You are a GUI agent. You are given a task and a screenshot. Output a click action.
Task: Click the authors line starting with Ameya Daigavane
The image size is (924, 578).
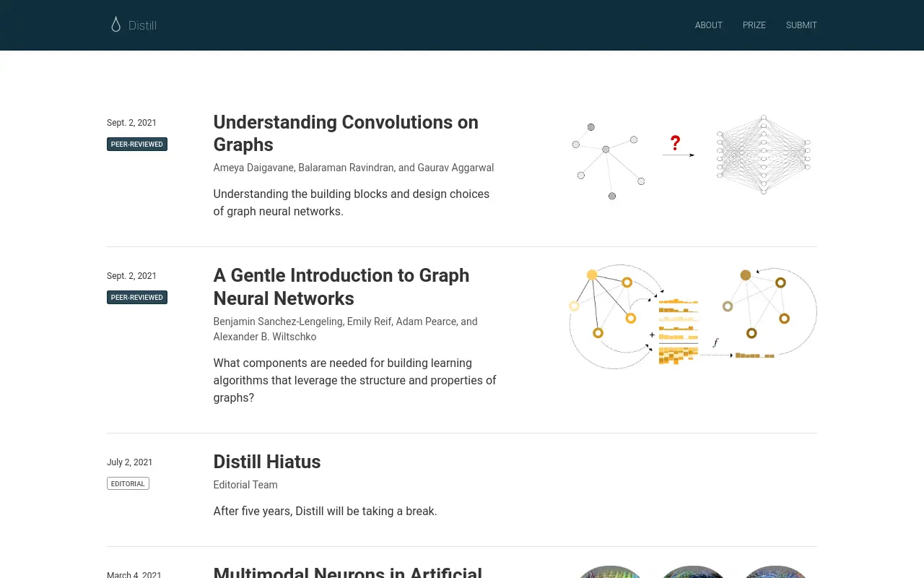354,168
